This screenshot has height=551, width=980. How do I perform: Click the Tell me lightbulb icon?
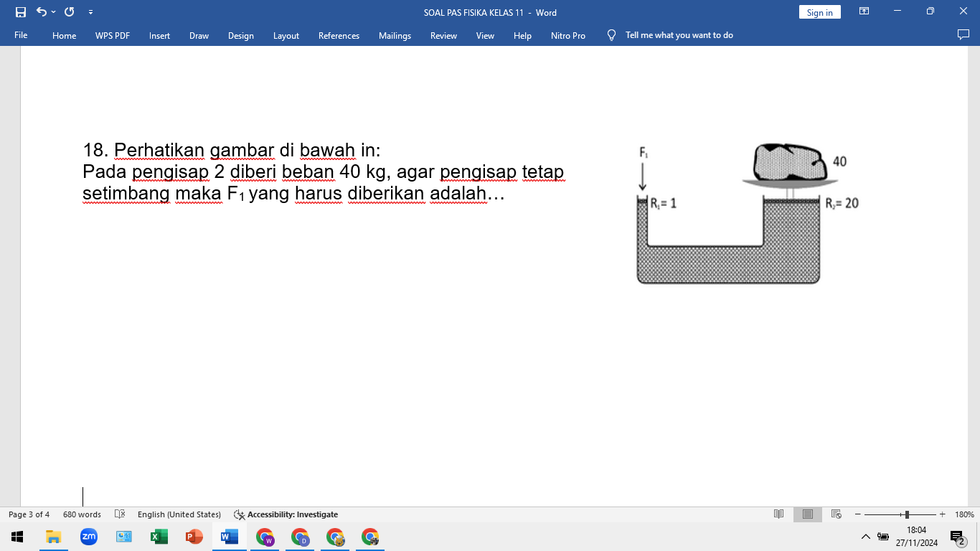pyautogui.click(x=611, y=35)
